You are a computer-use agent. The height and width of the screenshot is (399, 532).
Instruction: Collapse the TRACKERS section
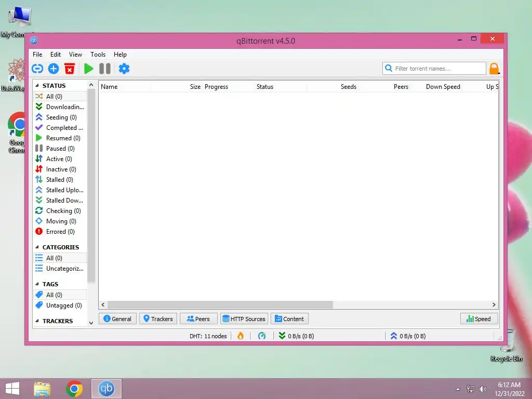(x=37, y=321)
